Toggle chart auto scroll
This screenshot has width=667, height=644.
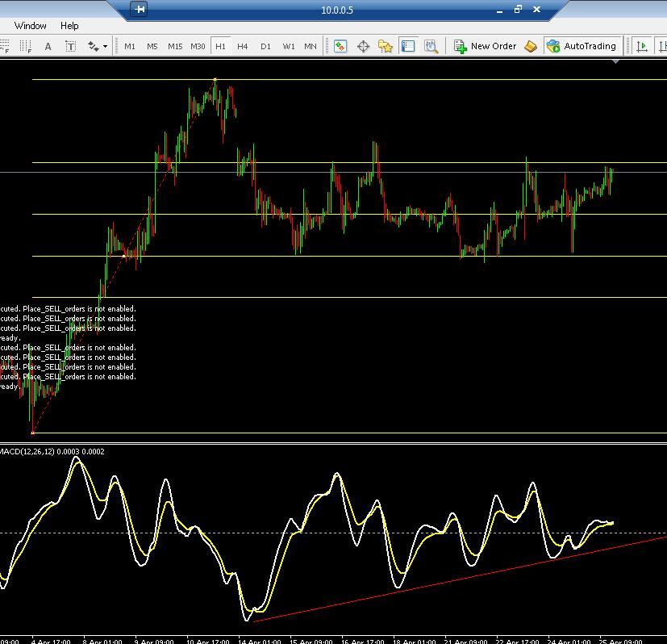tap(642, 46)
